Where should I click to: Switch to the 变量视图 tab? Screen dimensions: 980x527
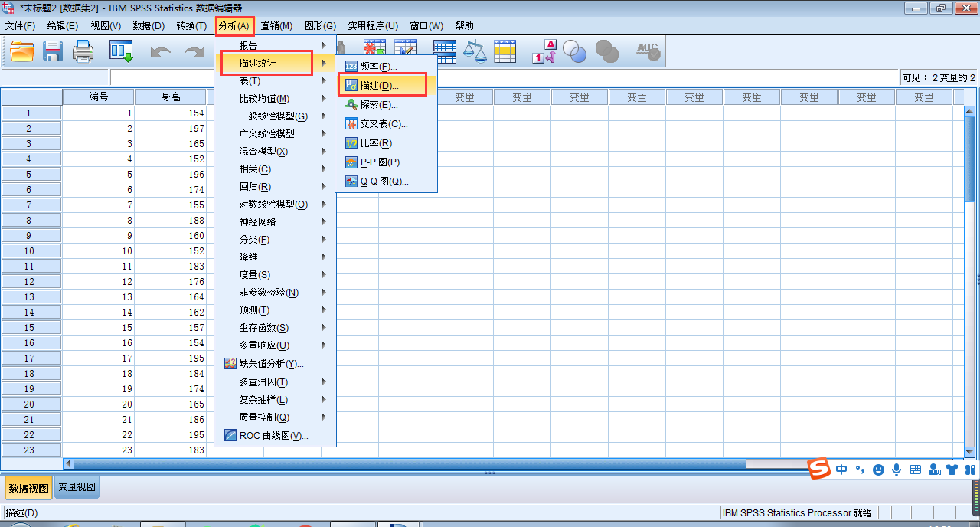77,487
